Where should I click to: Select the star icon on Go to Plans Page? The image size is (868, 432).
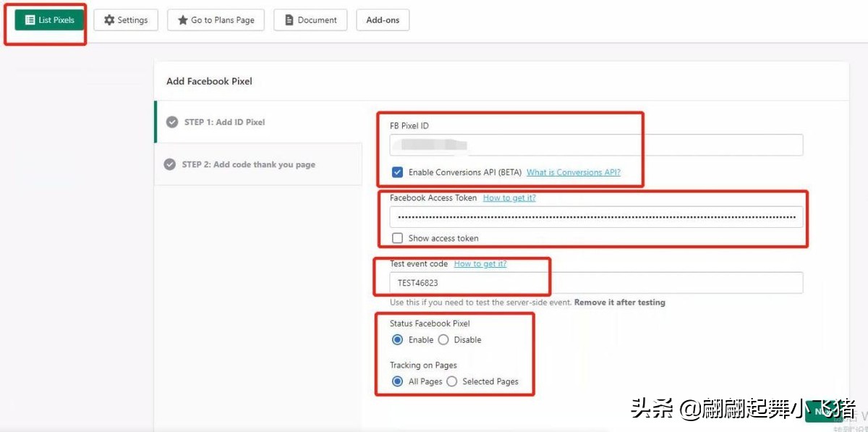coord(182,20)
